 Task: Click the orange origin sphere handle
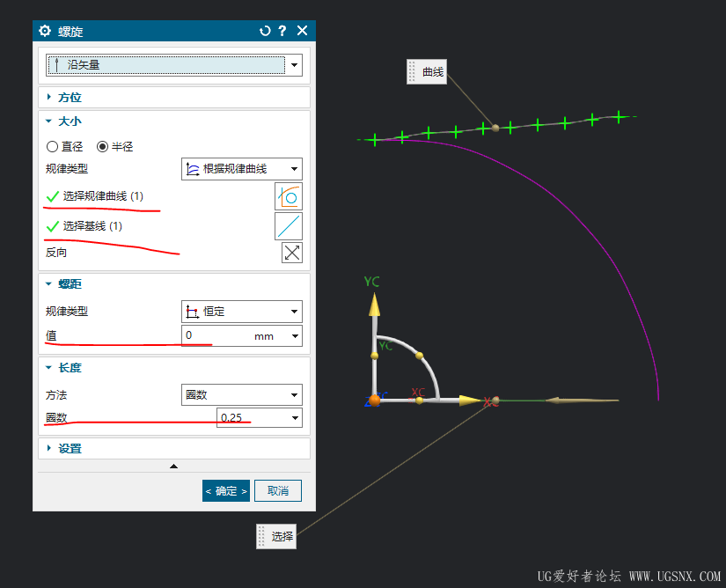(x=375, y=400)
